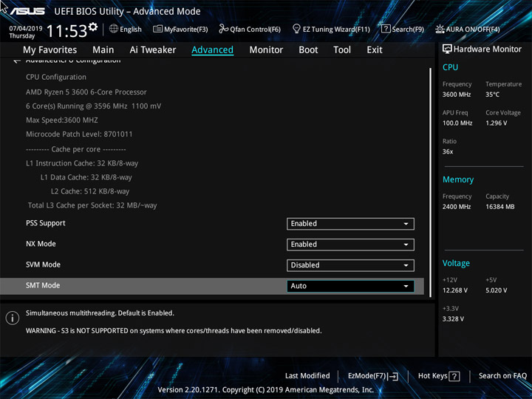Click 'Total L3 Cache per Socket' line
The width and height of the screenshot is (532, 399).
tap(92, 205)
